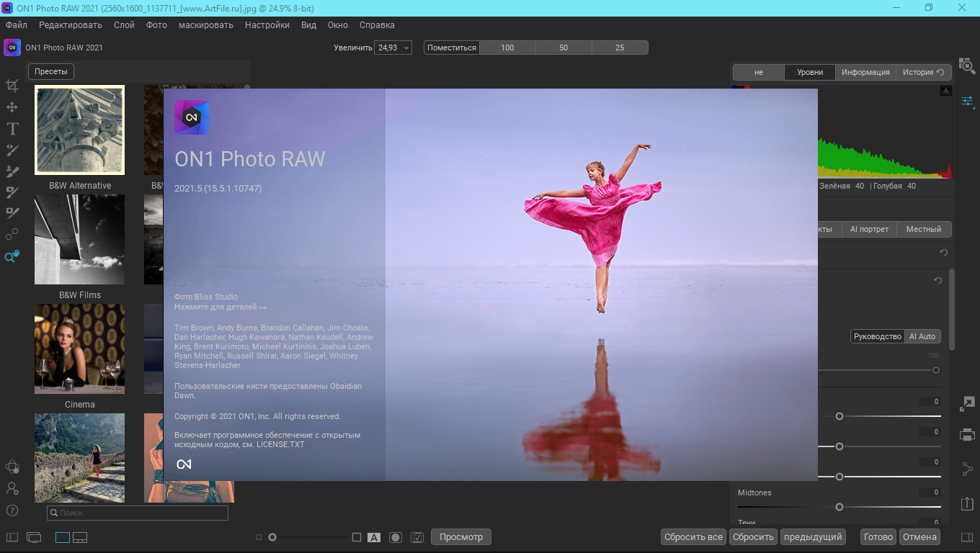Screen dimensions: 980x553
Task: Select the Text tool
Action: pos(12,129)
